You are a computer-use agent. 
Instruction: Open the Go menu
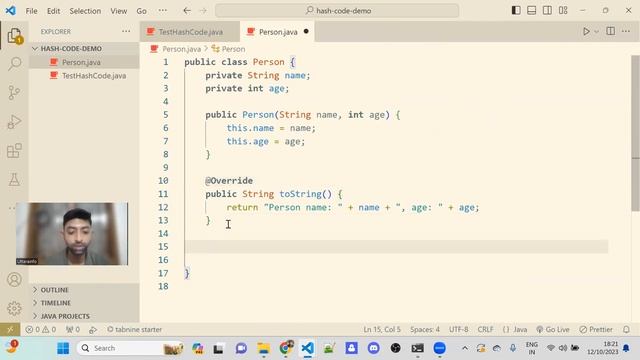point(141,11)
